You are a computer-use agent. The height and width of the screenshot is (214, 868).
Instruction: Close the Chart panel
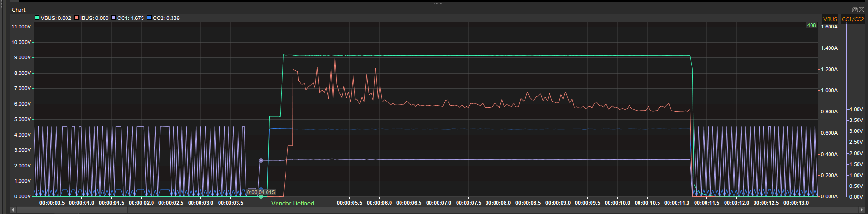coord(861,9)
